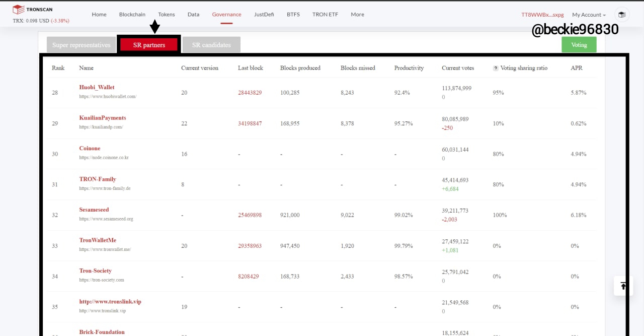
Task: Click the https://www.sesameseed.org URL text
Action: click(106, 219)
